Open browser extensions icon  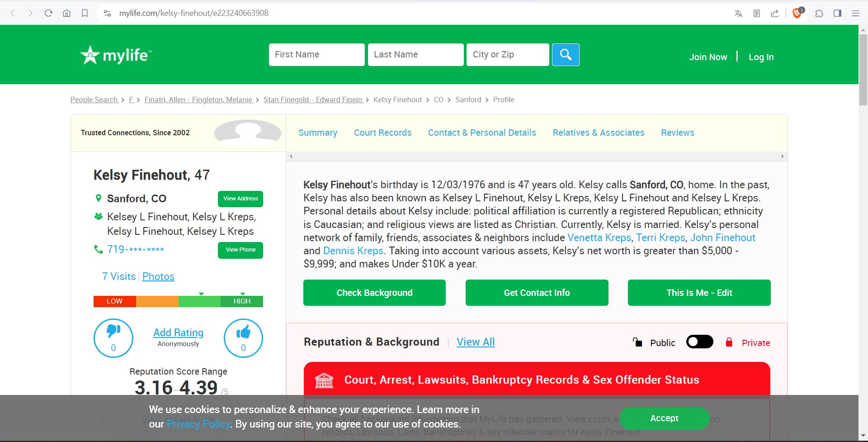coord(819,14)
